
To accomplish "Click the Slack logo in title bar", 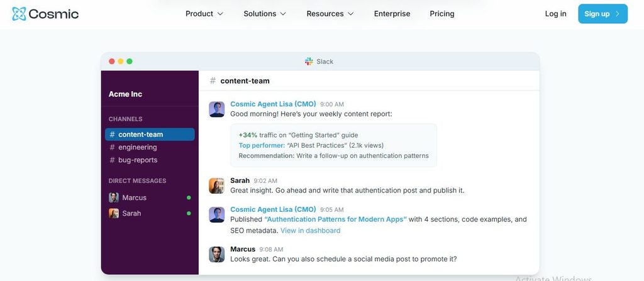I will click(309, 61).
